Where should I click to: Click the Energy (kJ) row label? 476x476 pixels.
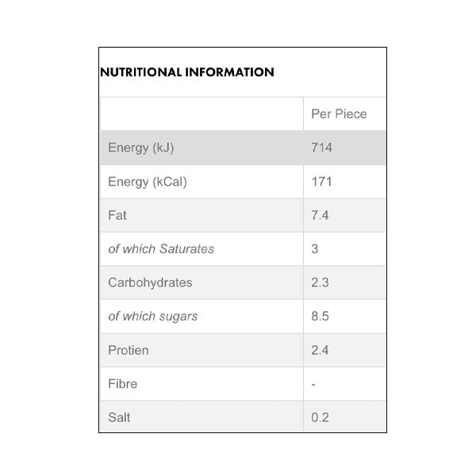point(140,148)
